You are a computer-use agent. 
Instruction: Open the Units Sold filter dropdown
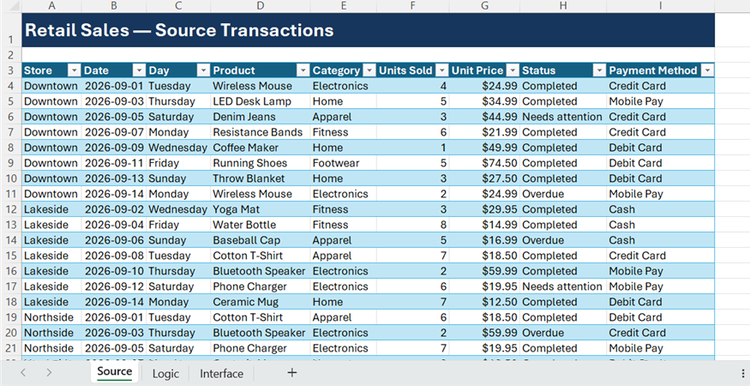point(442,71)
